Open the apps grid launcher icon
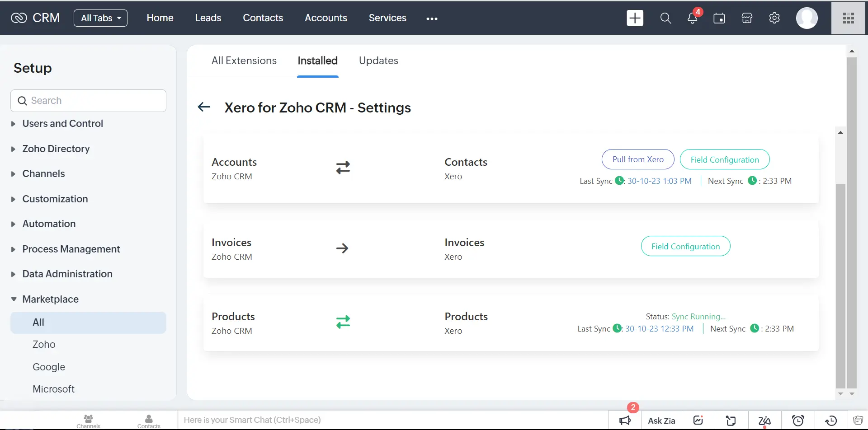The image size is (868, 430). pyautogui.click(x=848, y=18)
